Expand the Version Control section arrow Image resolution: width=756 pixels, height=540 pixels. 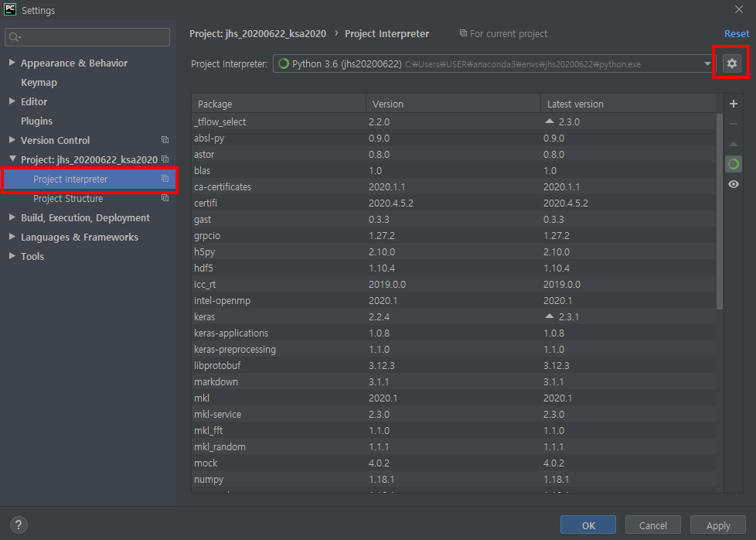(x=12, y=139)
